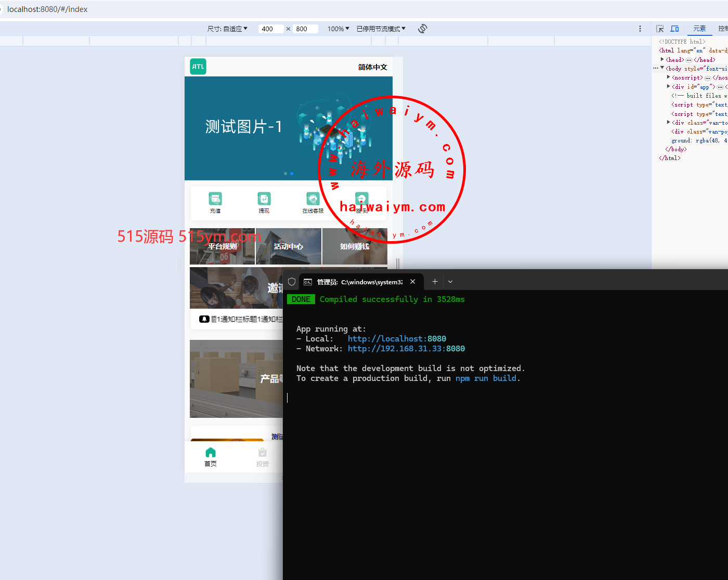Click the ATL app logo

point(198,67)
